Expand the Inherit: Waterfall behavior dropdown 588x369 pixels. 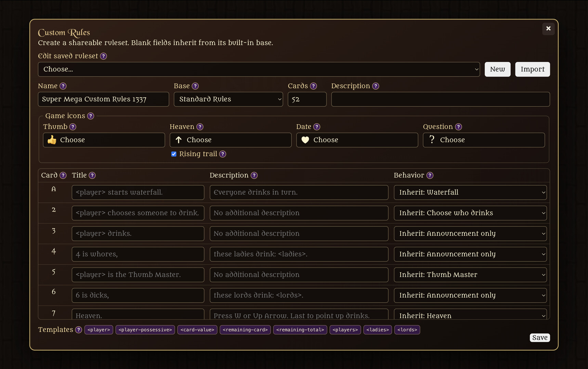(470, 192)
